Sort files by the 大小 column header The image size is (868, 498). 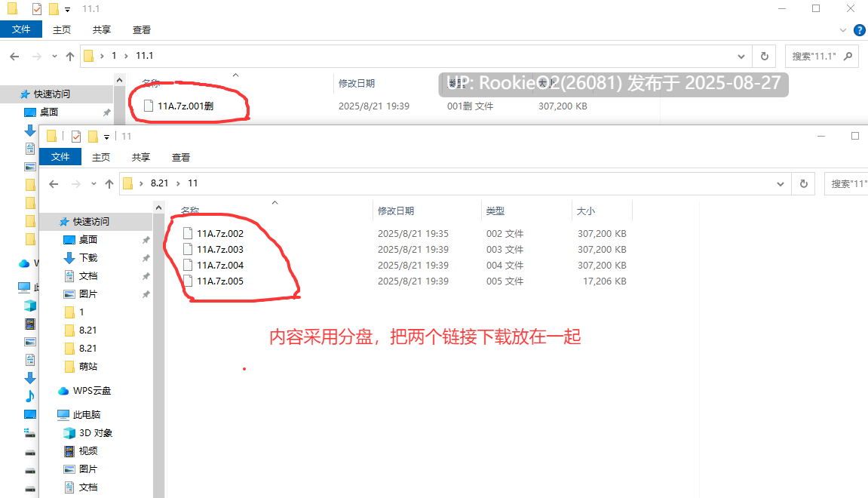pyautogui.click(x=586, y=211)
